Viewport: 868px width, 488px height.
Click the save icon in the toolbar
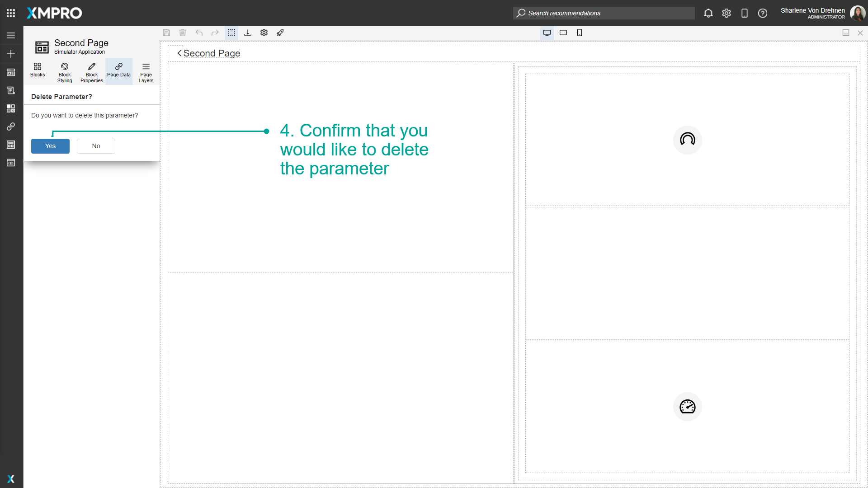166,33
